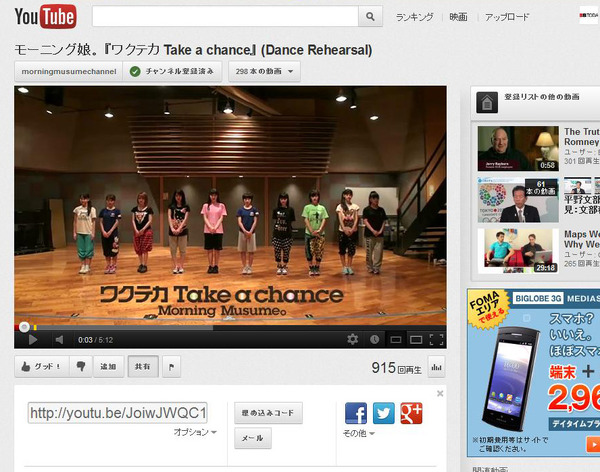Click the video progress scrubber handle
Screen dimensions: 600x472
[24, 327]
